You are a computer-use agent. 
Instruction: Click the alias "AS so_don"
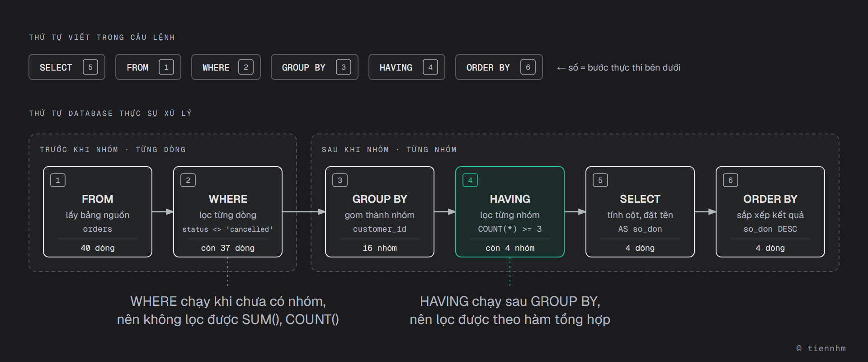pyautogui.click(x=640, y=229)
